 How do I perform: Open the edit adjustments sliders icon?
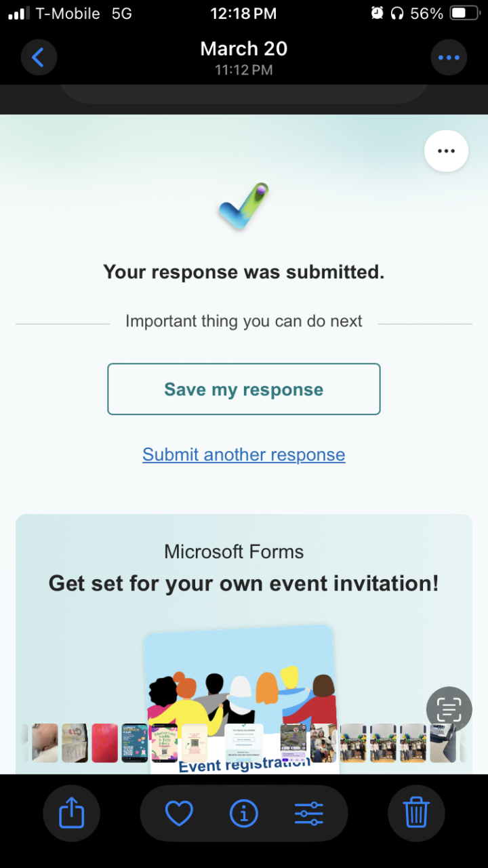[309, 813]
